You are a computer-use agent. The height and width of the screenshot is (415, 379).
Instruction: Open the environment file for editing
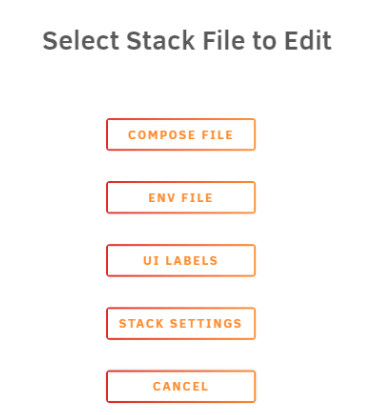coord(181,197)
